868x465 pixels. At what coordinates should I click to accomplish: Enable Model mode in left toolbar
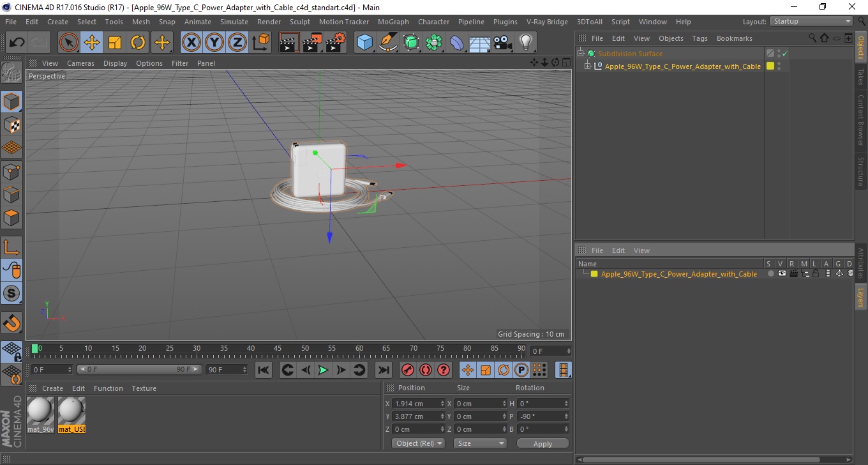(x=11, y=102)
